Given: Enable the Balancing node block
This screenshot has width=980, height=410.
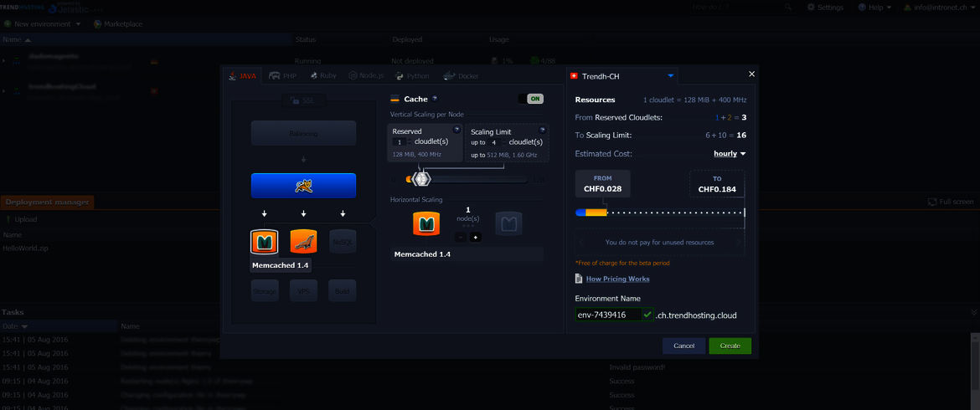Looking at the screenshot, I should coord(303,134).
